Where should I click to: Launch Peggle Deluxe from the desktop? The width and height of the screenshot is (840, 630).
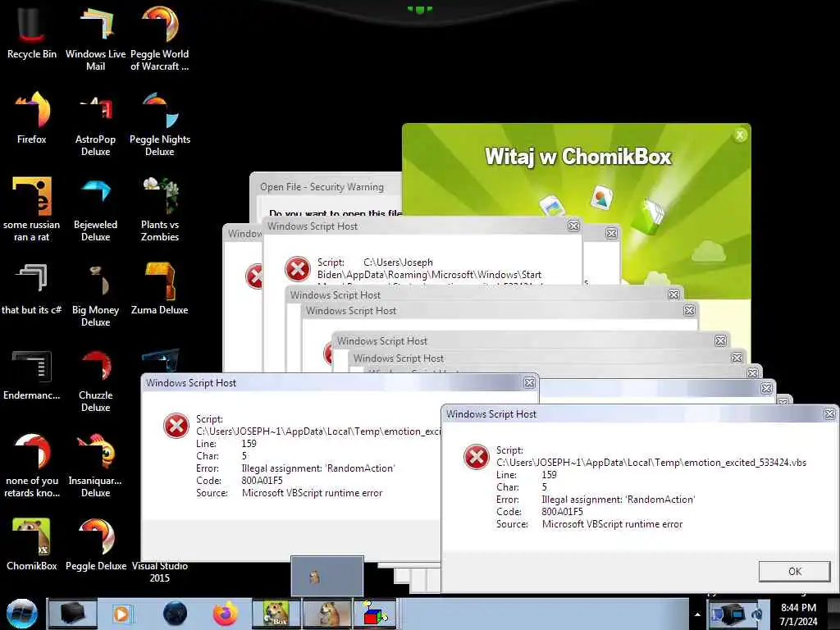click(95, 544)
